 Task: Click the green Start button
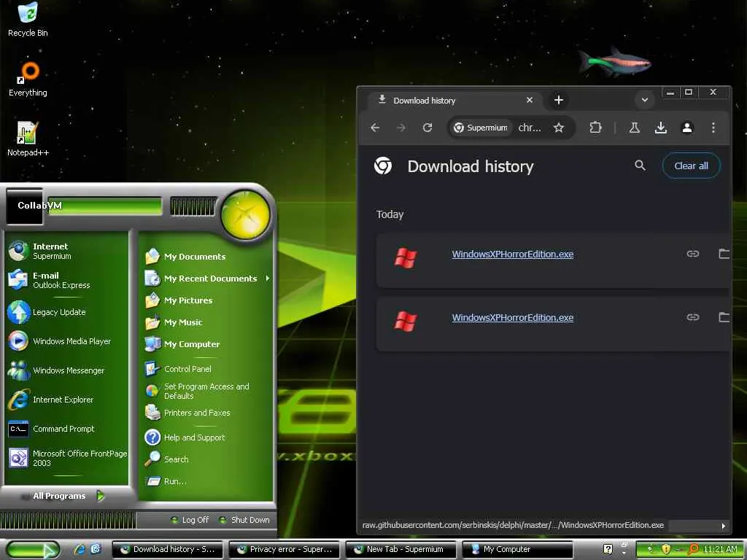click(x=32, y=550)
